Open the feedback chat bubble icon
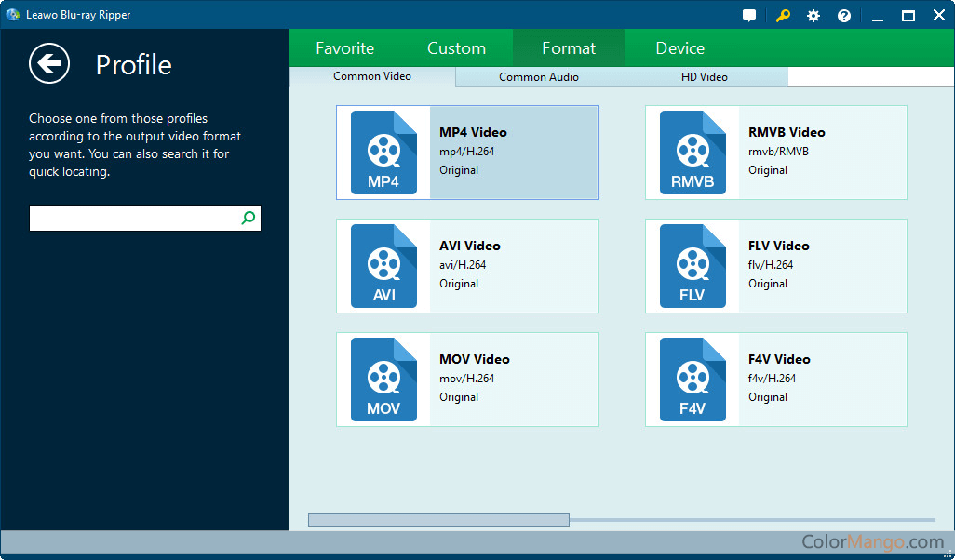 pyautogui.click(x=749, y=16)
